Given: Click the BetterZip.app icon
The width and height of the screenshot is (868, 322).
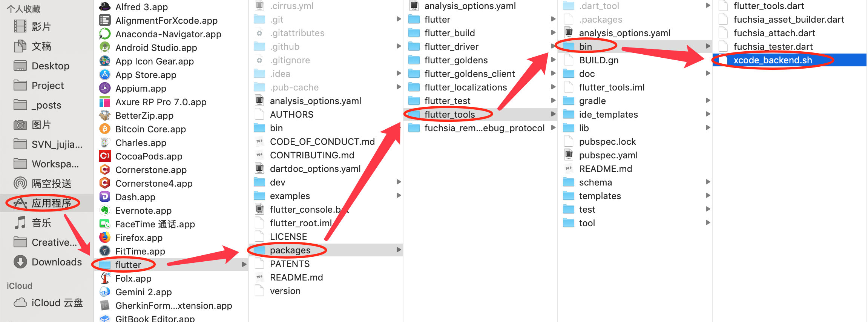Looking at the screenshot, I should click(x=104, y=115).
